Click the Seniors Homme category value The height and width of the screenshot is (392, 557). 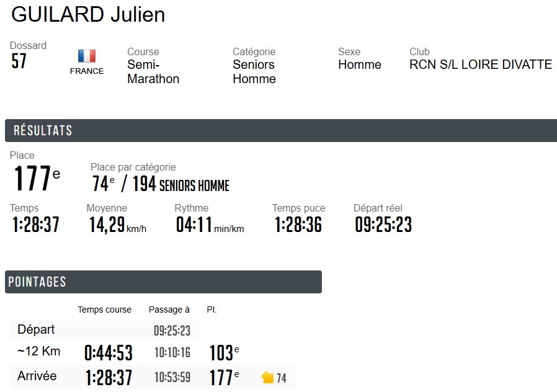pyautogui.click(x=254, y=71)
